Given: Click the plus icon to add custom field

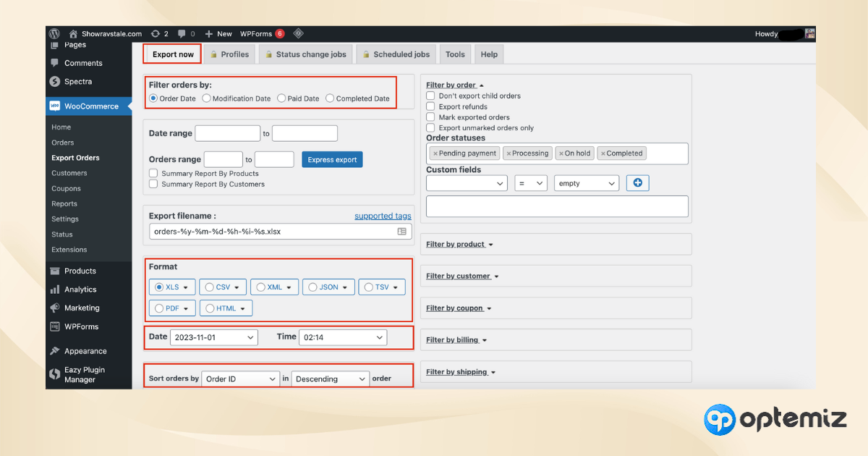Looking at the screenshot, I should [637, 183].
